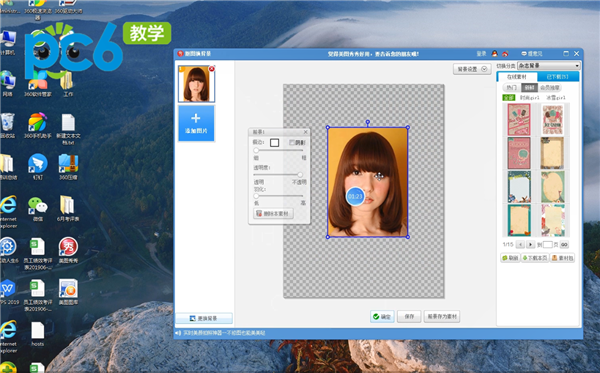Image resolution: width=600 pixels, height=373 pixels.
Task: Launch the 美图秀秀 desktop shortcut
Action: 68,250
